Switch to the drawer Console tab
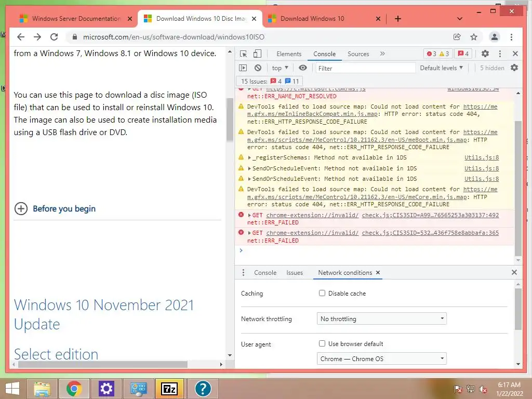The width and height of the screenshot is (532, 399). (265, 272)
